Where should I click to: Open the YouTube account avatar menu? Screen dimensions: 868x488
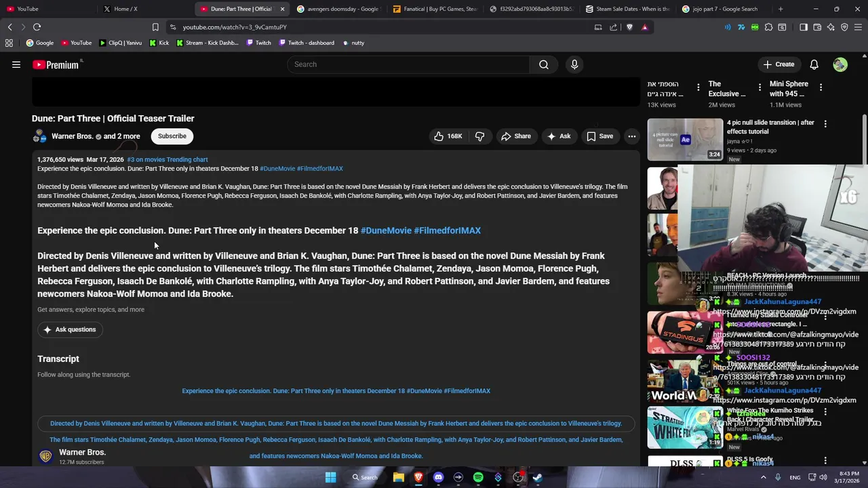click(x=840, y=64)
